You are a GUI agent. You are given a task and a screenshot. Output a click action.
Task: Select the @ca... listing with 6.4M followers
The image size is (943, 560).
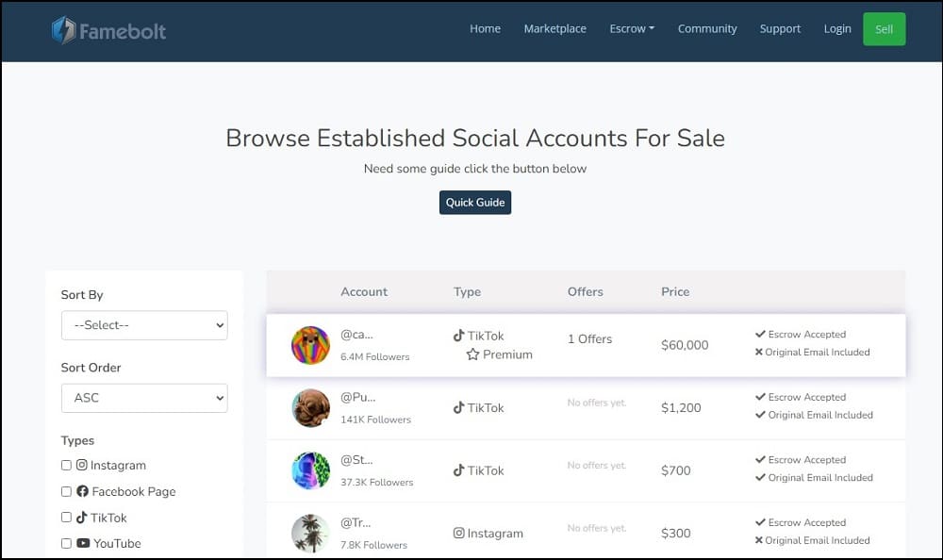[x=586, y=345]
